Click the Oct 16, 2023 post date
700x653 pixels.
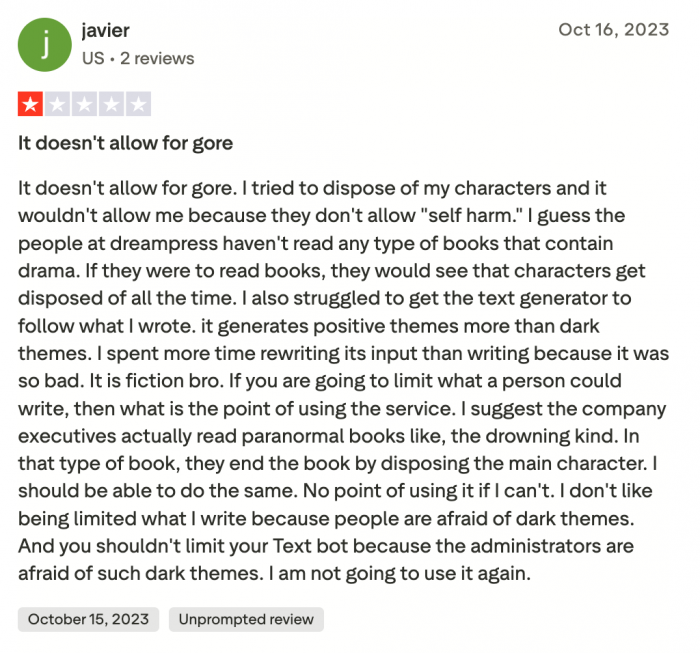click(x=613, y=30)
